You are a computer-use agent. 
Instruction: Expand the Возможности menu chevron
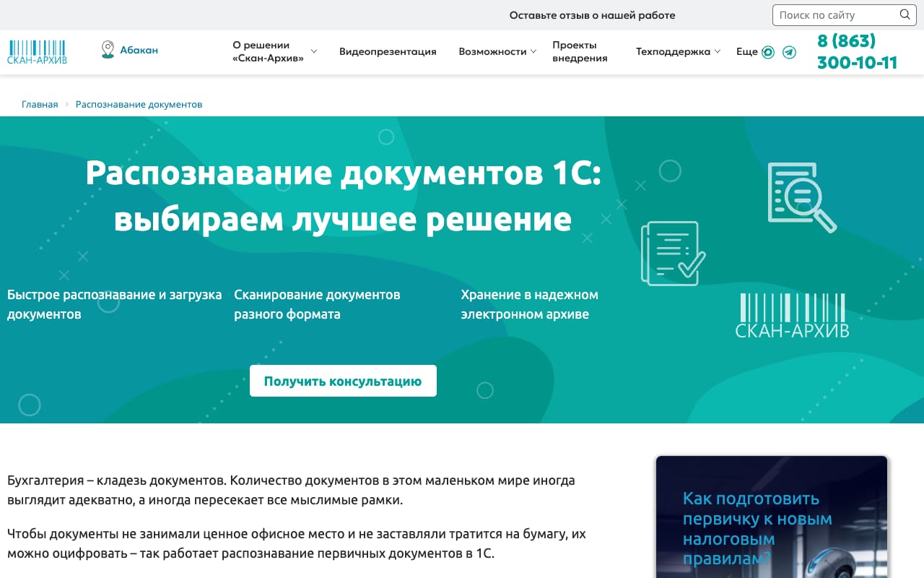coord(533,51)
